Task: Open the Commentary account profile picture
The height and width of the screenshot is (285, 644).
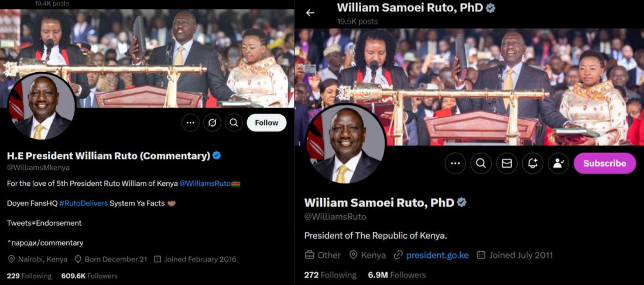Action: click(42, 107)
